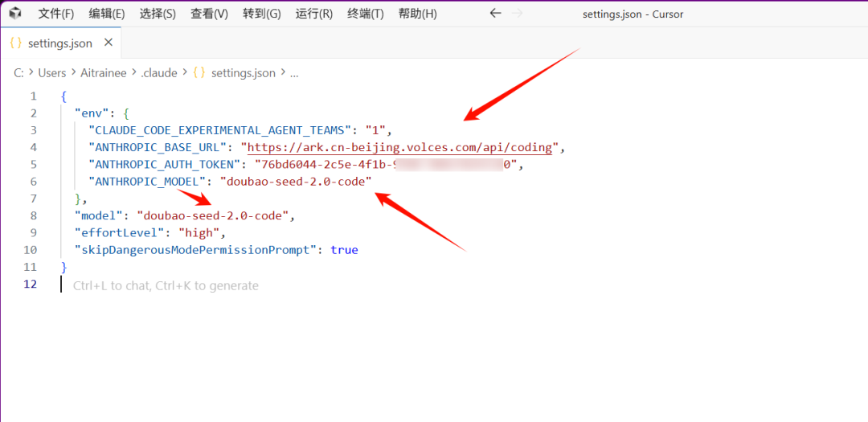Open the 查看(V) menu
This screenshot has height=422, width=868.
pos(209,14)
